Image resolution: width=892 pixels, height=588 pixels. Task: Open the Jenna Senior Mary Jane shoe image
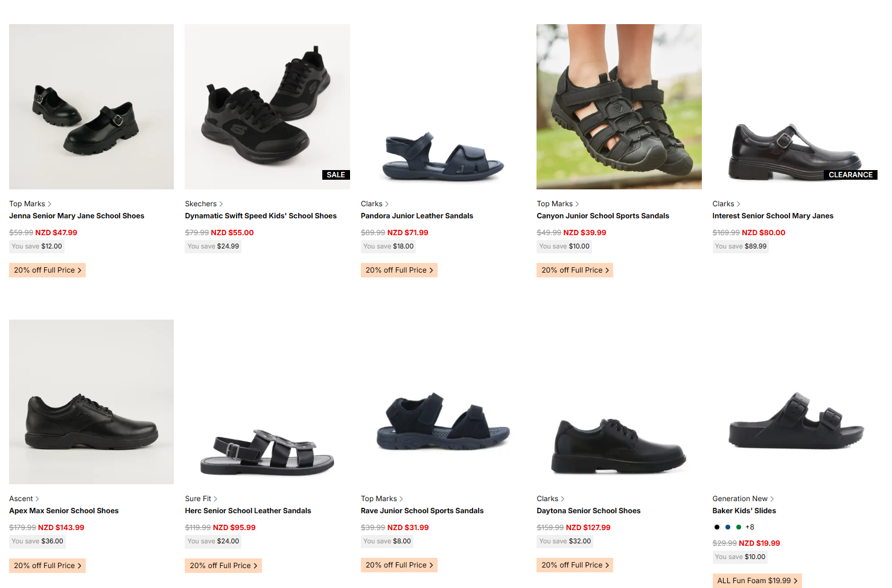pyautogui.click(x=91, y=107)
